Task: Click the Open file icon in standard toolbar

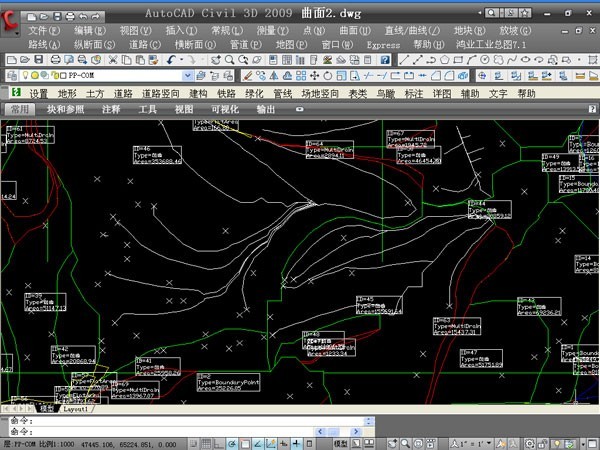Action: [24, 60]
